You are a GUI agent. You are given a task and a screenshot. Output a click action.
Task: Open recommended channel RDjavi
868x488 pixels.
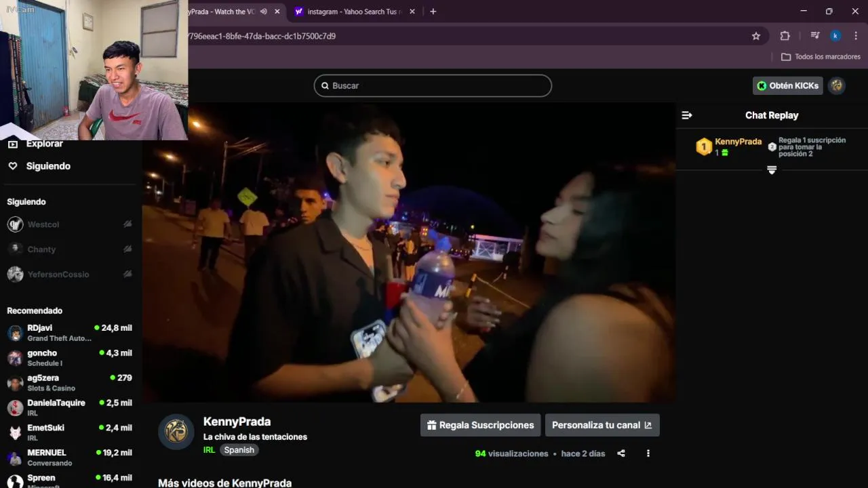pos(70,333)
